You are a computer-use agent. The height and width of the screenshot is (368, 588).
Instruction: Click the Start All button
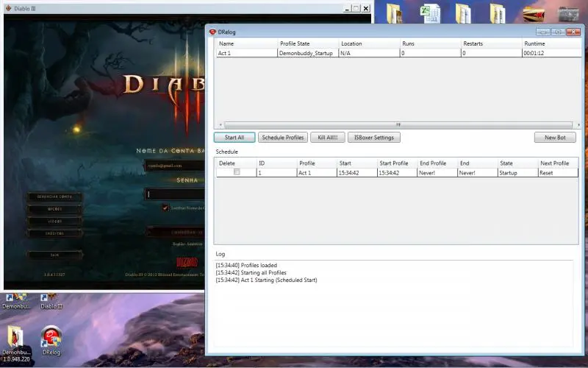[x=234, y=138]
